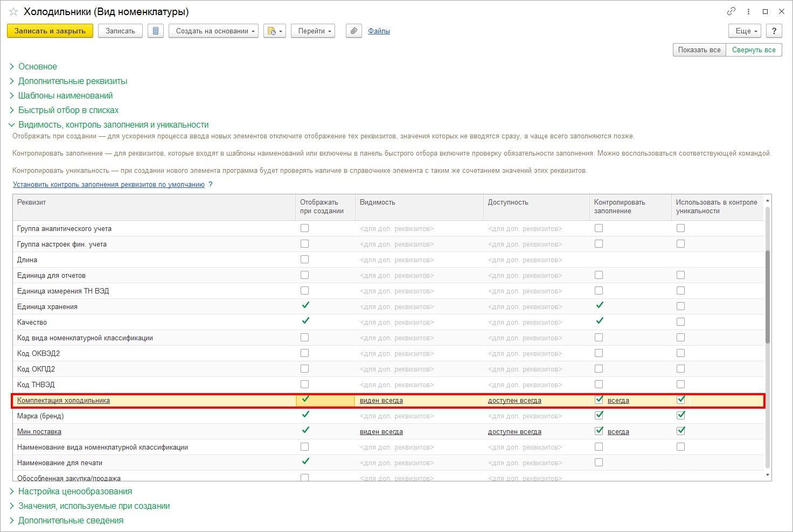The height and width of the screenshot is (532, 793).
Task: Toggle uniqueness checkbox for Марка (бренд)
Action: tap(681, 415)
